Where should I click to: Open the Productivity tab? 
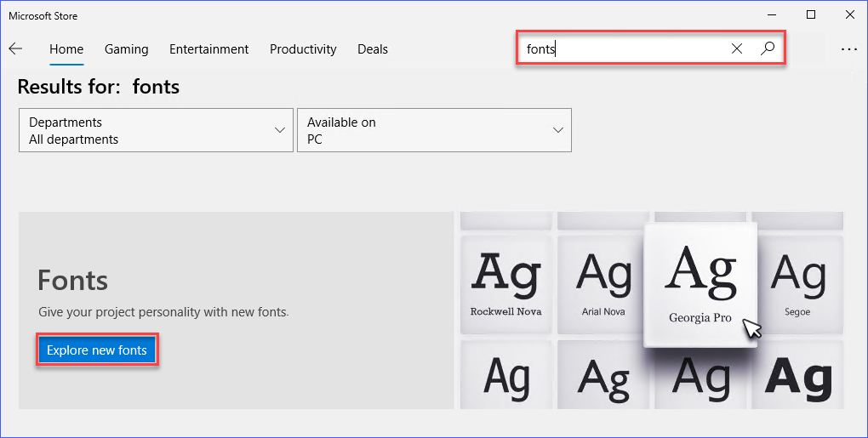(303, 49)
